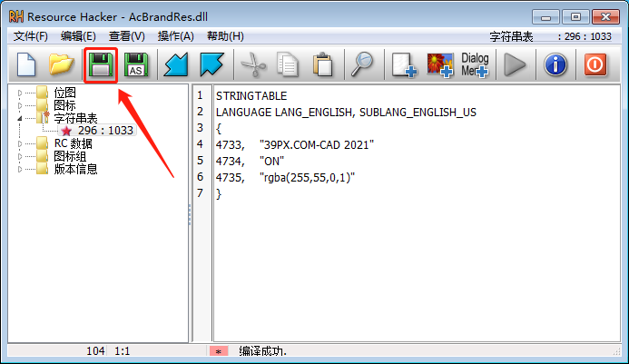Viewport: 629px width, 364px height.
Task: Click the "rgba(255,55,0,1)" string value
Action: (307, 177)
